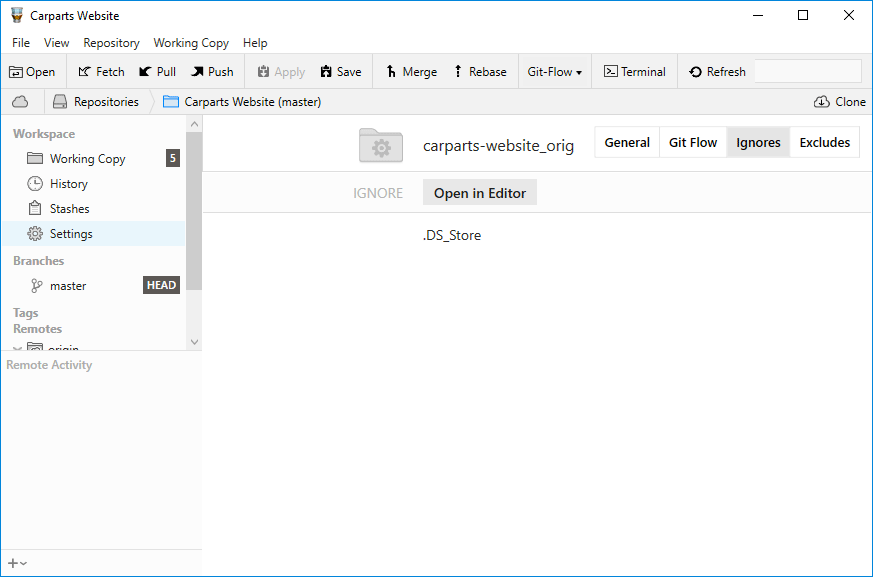Image resolution: width=873 pixels, height=577 pixels.
Task: Open the Working Copy menu
Action: pos(191,43)
